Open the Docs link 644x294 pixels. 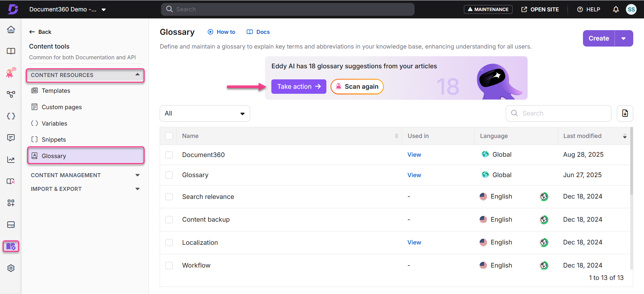pos(258,32)
